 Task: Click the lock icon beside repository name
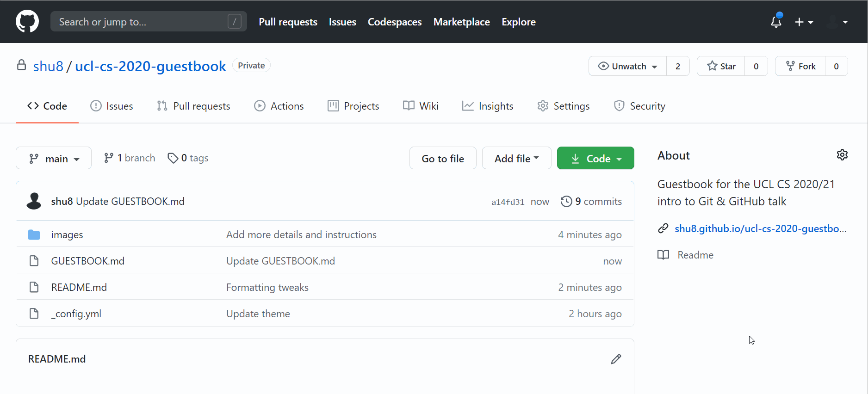pyautogui.click(x=21, y=65)
